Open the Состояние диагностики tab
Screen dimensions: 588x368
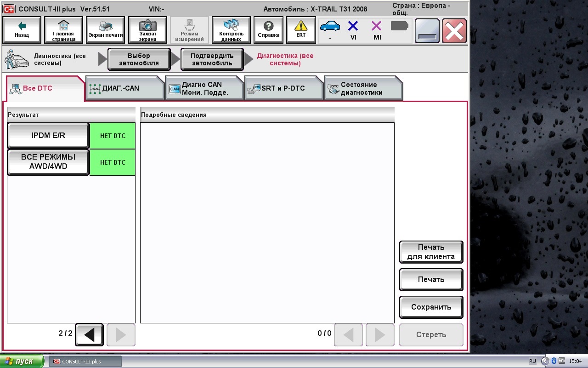coord(363,88)
